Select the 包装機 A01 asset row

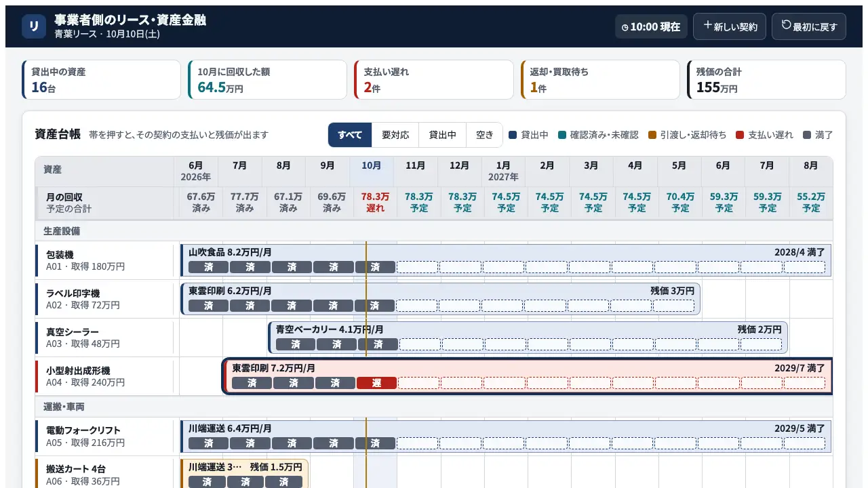click(x=105, y=260)
